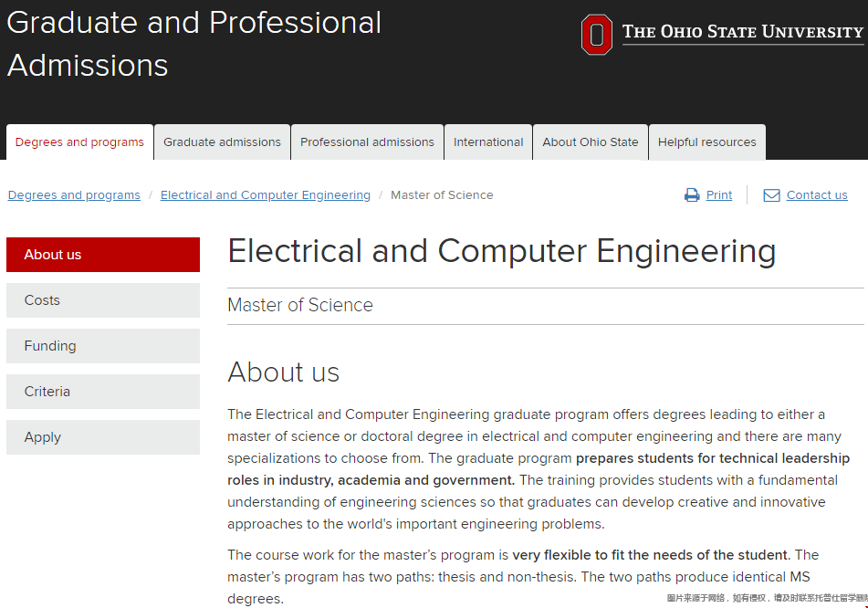Screen dimensions: 868x608
Task: Click Graduate and Professional Admissions site title
Action: [x=193, y=43]
